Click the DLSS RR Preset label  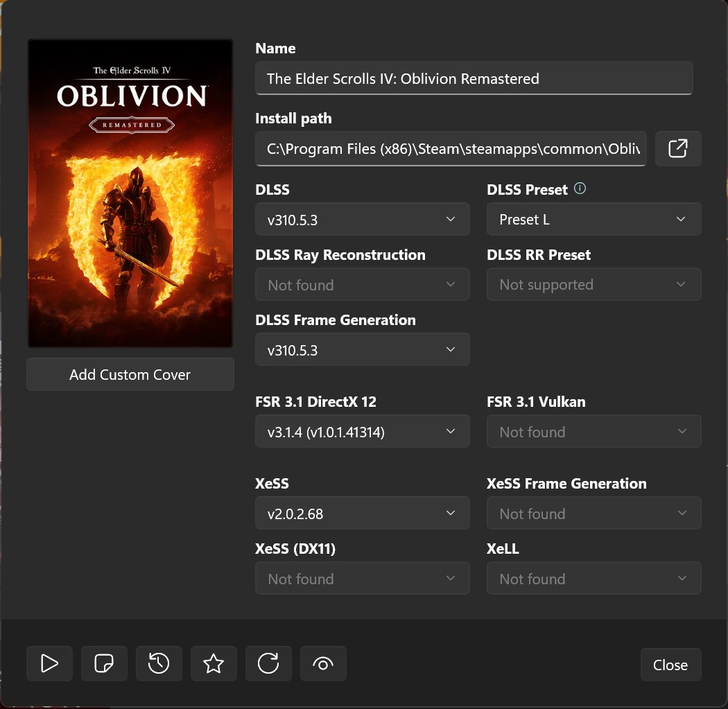[539, 255]
